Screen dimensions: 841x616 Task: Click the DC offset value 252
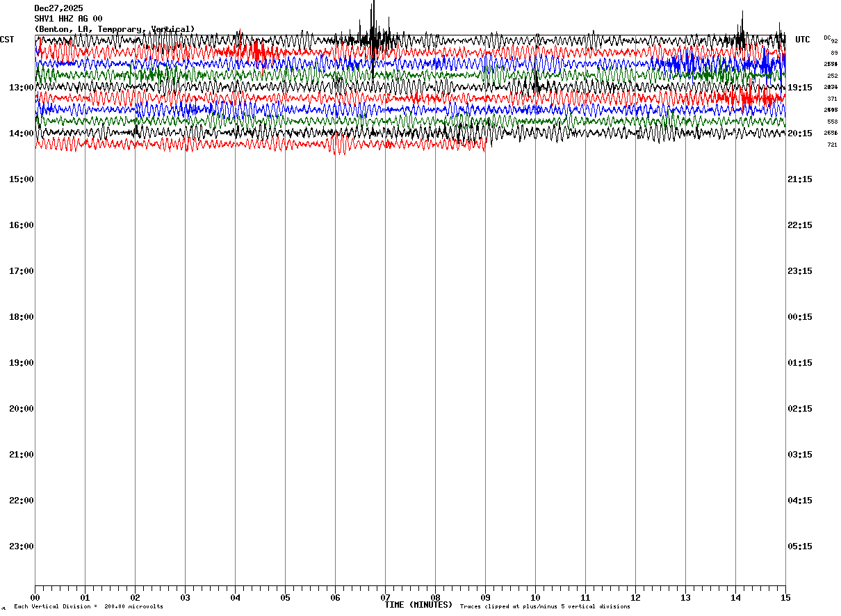point(832,76)
